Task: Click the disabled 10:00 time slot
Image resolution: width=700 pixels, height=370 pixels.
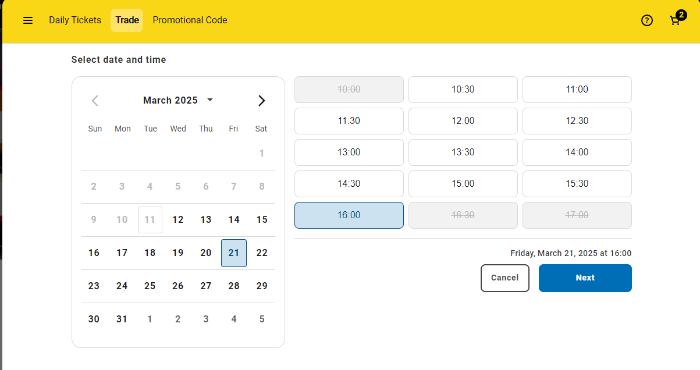Action: (x=349, y=89)
